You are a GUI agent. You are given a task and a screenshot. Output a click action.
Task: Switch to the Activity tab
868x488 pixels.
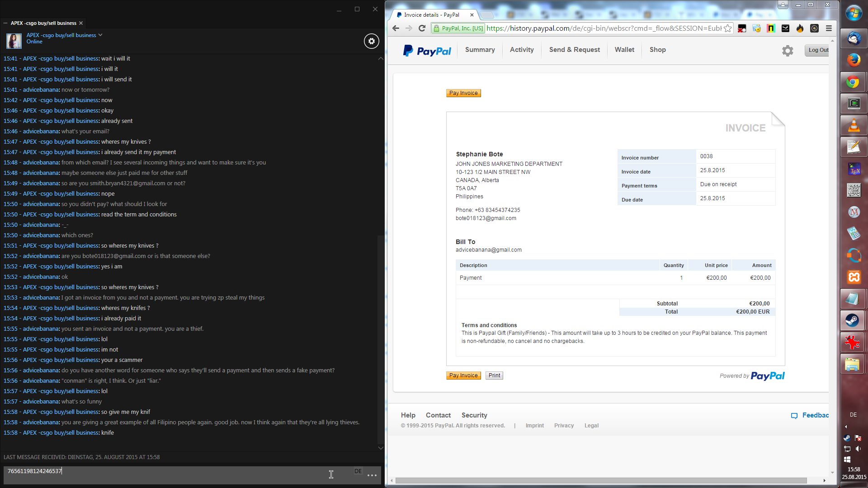tap(522, 50)
